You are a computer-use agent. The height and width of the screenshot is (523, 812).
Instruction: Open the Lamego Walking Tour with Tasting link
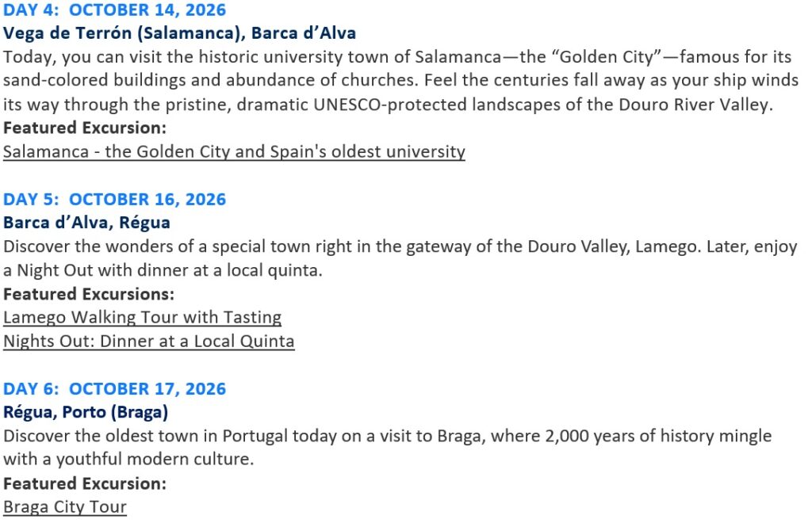click(143, 317)
